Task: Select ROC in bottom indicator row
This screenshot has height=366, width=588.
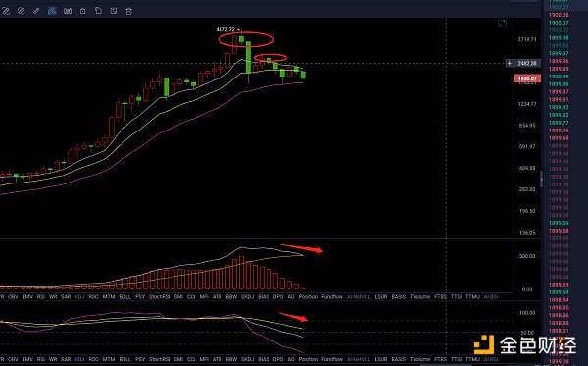Action: [93, 359]
